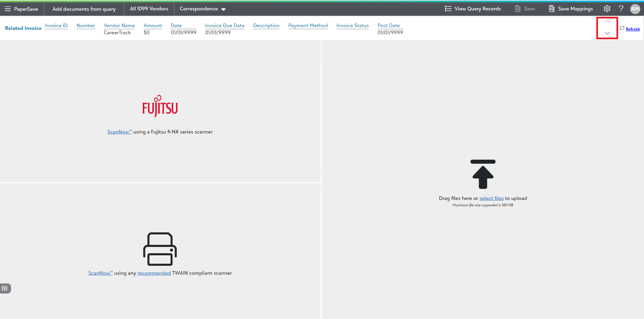
Task: Click the help question mark icon
Action: 621,9
